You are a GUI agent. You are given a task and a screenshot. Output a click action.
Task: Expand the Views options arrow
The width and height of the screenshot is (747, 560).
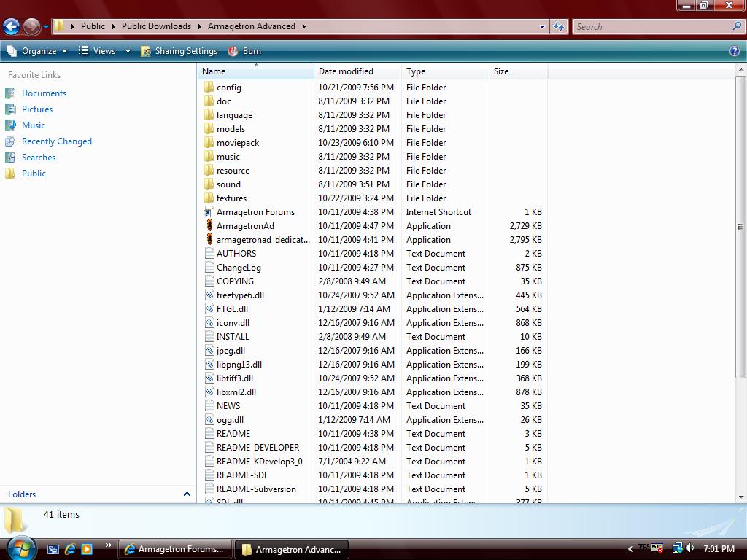[x=128, y=51]
